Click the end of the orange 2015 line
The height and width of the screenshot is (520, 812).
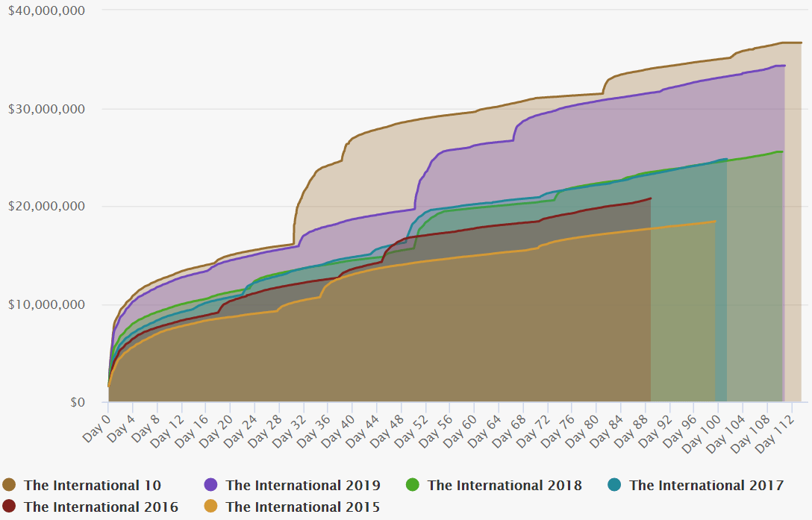715,221
